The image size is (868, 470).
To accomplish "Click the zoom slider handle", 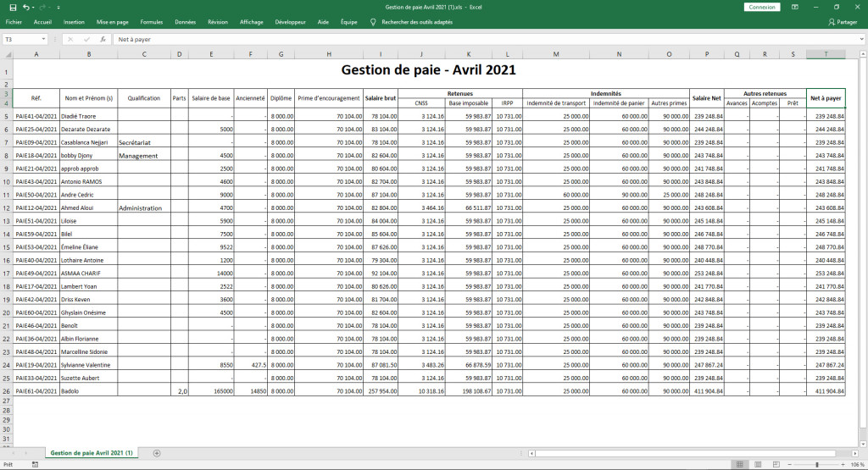I will (x=817, y=464).
